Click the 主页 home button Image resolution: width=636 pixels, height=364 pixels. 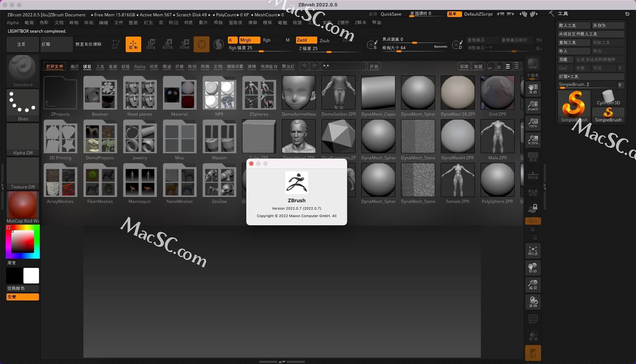coord(23,44)
